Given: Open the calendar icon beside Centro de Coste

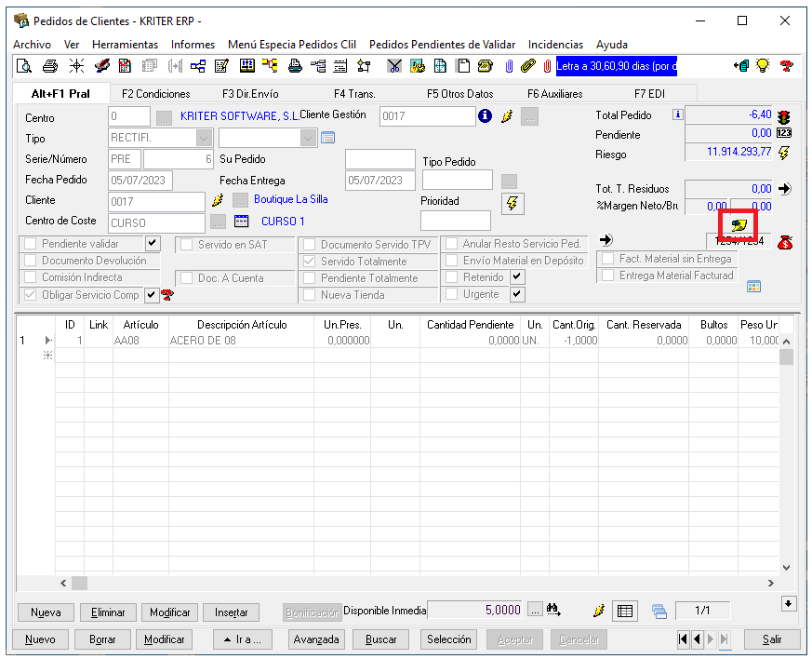Looking at the screenshot, I should 242,222.
